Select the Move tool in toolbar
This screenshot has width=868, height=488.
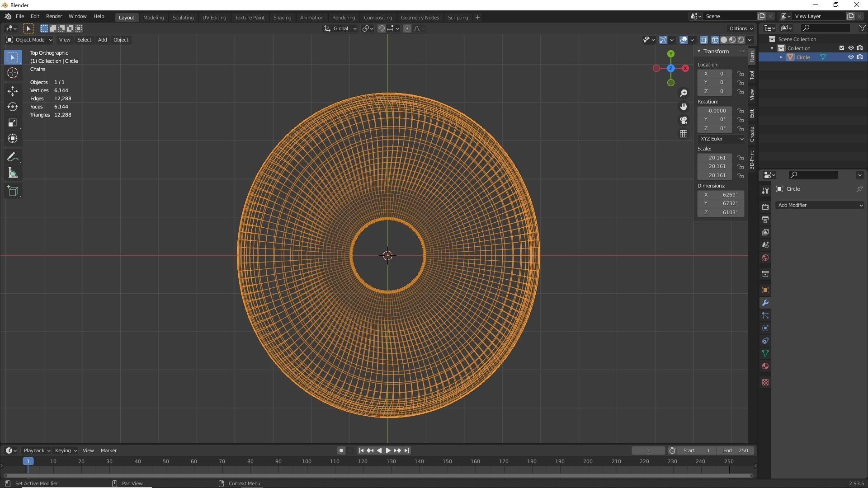[x=13, y=91]
